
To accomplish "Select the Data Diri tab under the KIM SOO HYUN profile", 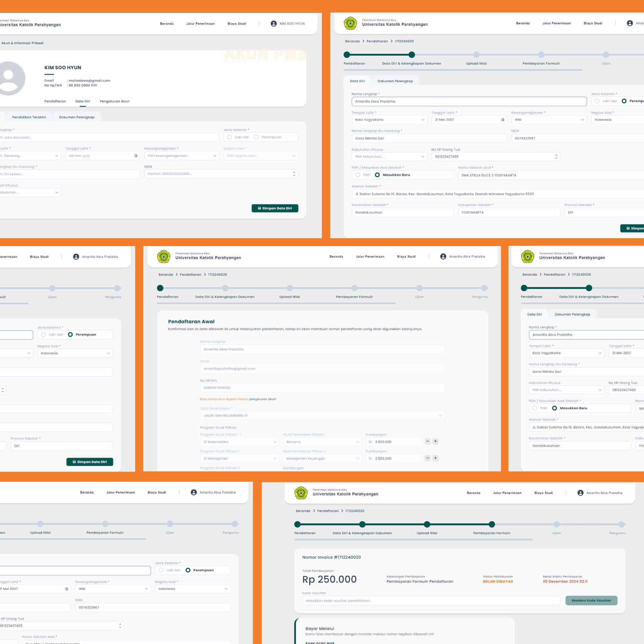I will tap(83, 101).
